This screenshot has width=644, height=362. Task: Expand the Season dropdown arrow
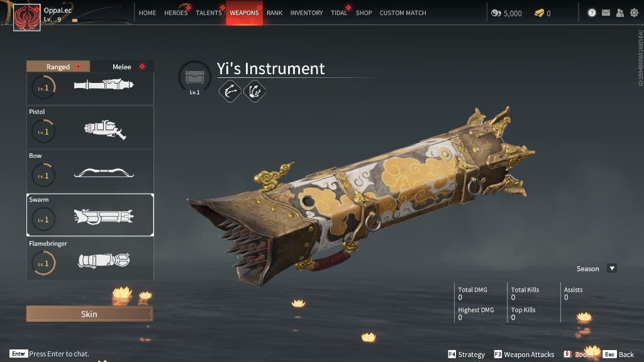tap(612, 268)
